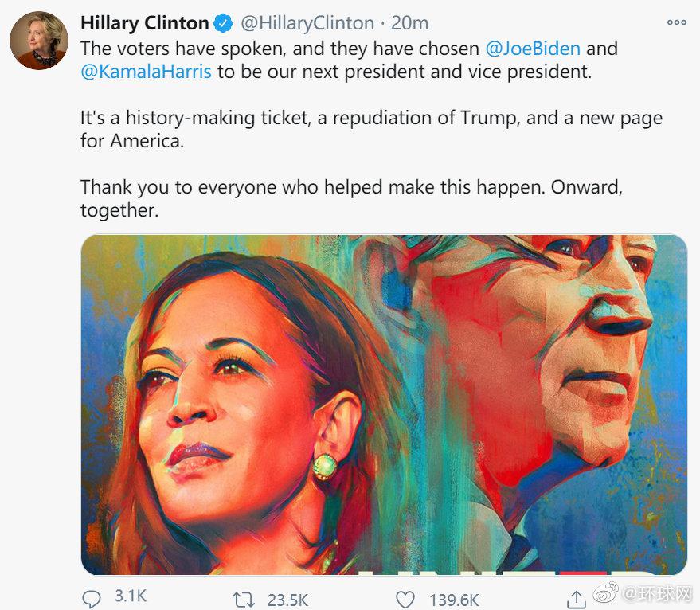The image size is (700, 610).
Task: Visit the @HillaryClinton handle
Action: click(x=307, y=23)
